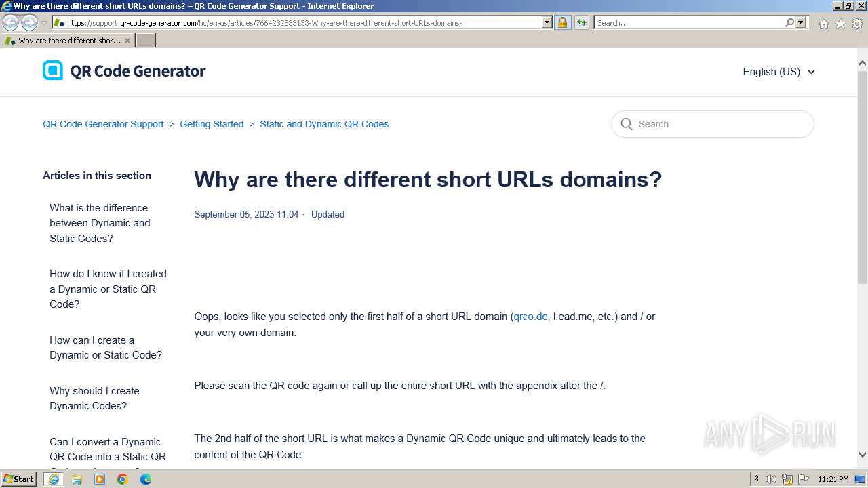This screenshot has width=868, height=488.
Task: Click the 'September 05, 2023 11:04' date text
Action: pos(246,214)
